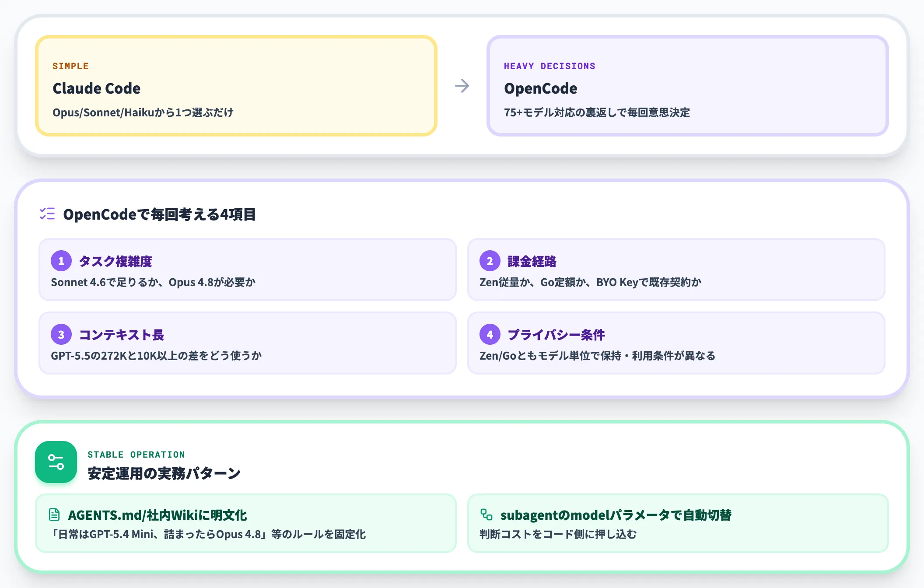
Task: Click Sonnet 4.6で足りるか、Opus 4.8が必要か text
Action: pos(153,282)
